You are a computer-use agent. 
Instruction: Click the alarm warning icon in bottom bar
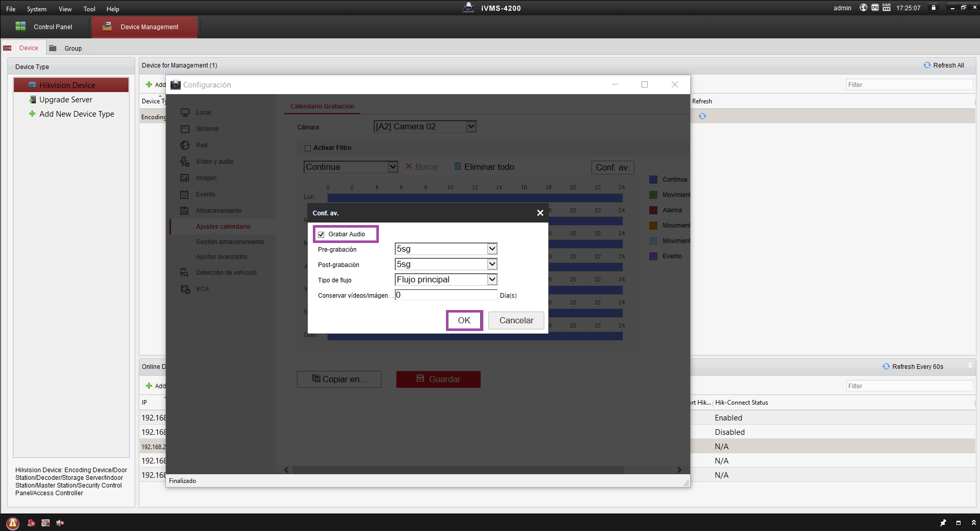coord(13,523)
